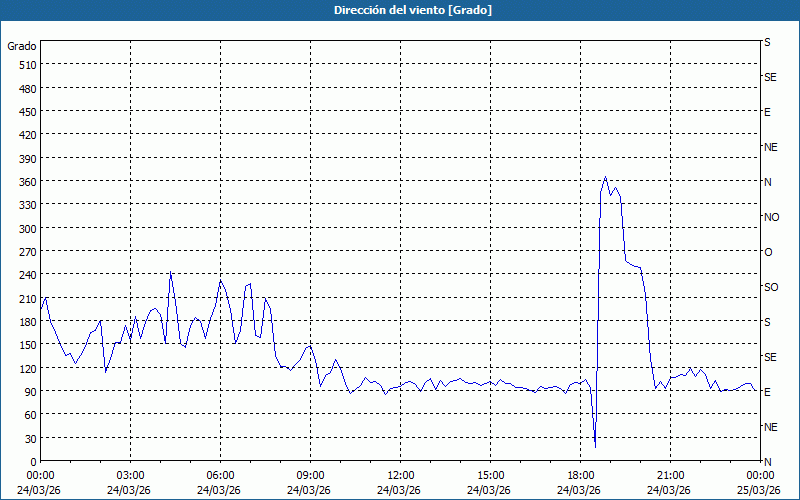Select the 18:00 x-axis time marker
The width and height of the screenshot is (800, 500).
[x=580, y=475]
